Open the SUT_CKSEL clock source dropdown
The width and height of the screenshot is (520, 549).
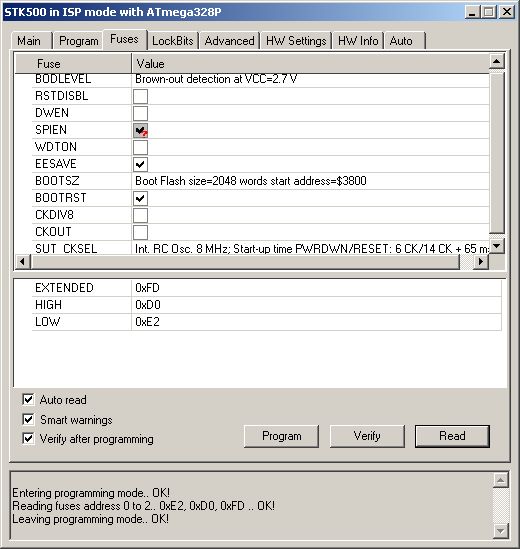pos(310,248)
